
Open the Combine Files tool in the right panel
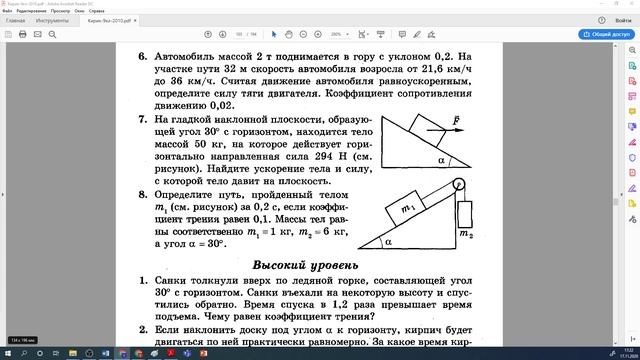tap(632, 127)
